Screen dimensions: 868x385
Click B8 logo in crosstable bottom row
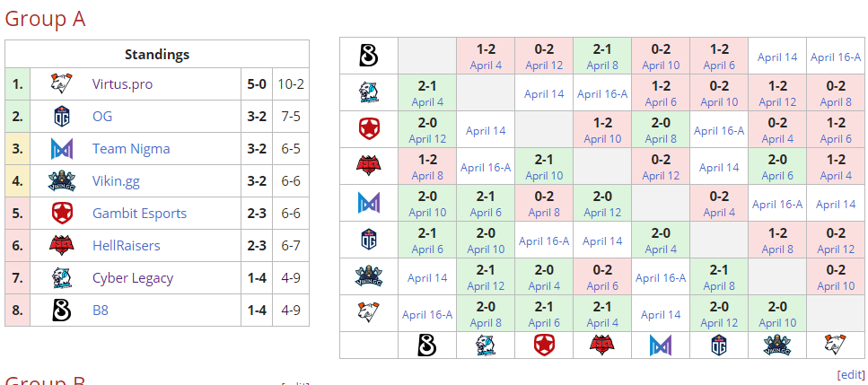tap(427, 345)
